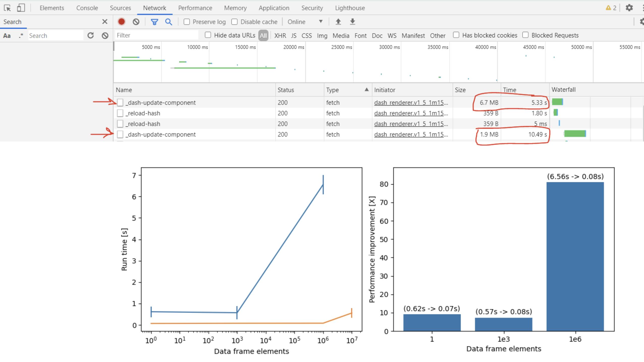The image size is (644, 362).
Task: Open the warnings counter showing 2
Action: (611, 8)
